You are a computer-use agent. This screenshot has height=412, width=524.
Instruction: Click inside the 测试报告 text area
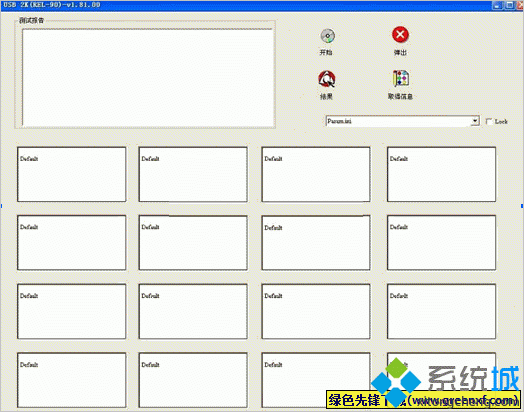[147, 78]
